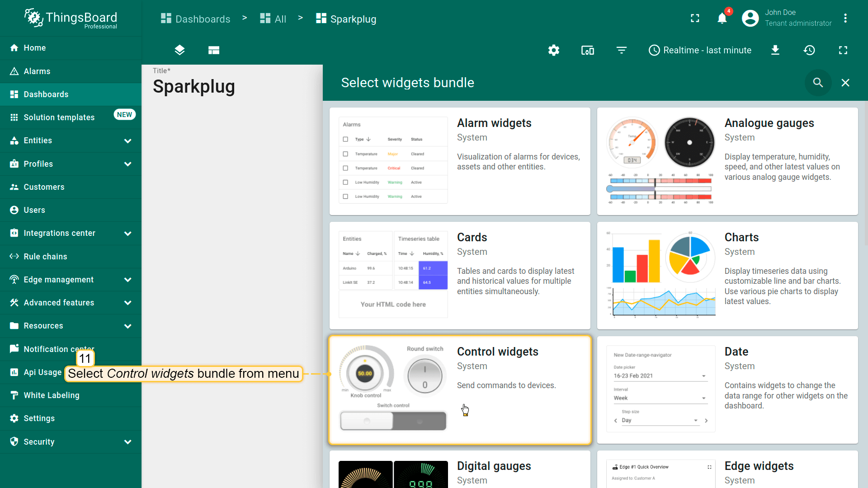The width and height of the screenshot is (868, 488).
Task: Open the notifications bell icon
Action: (722, 19)
